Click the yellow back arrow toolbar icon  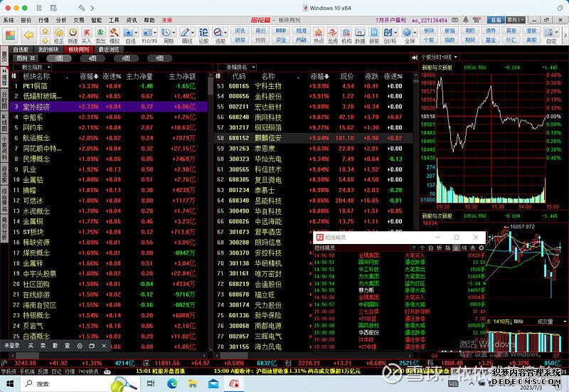pos(28,35)
